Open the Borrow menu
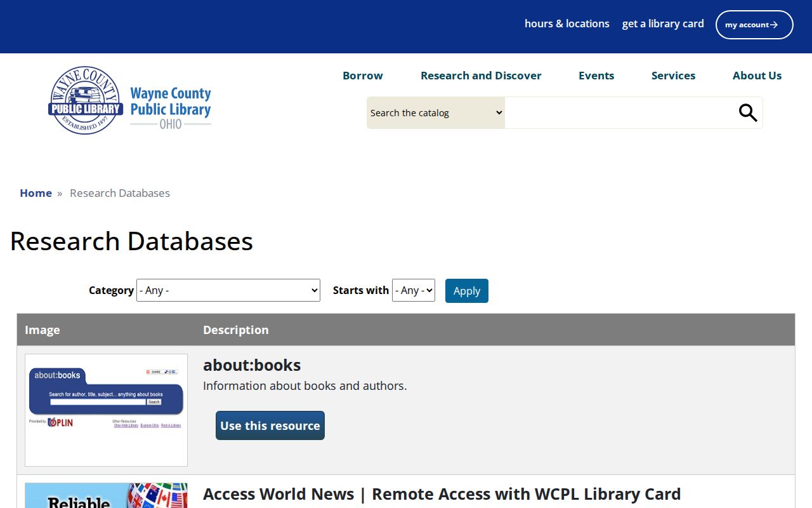 click(363, 76)
